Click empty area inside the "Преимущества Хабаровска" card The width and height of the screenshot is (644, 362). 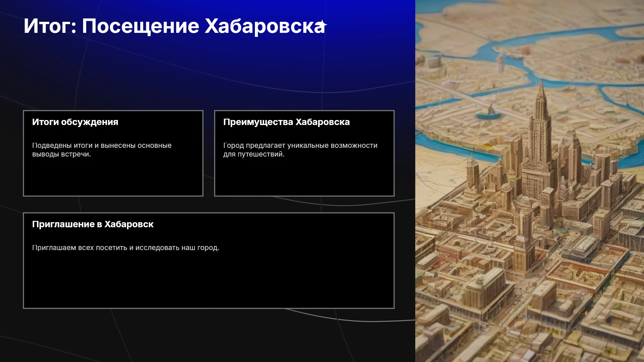click(x=304, y=178)
